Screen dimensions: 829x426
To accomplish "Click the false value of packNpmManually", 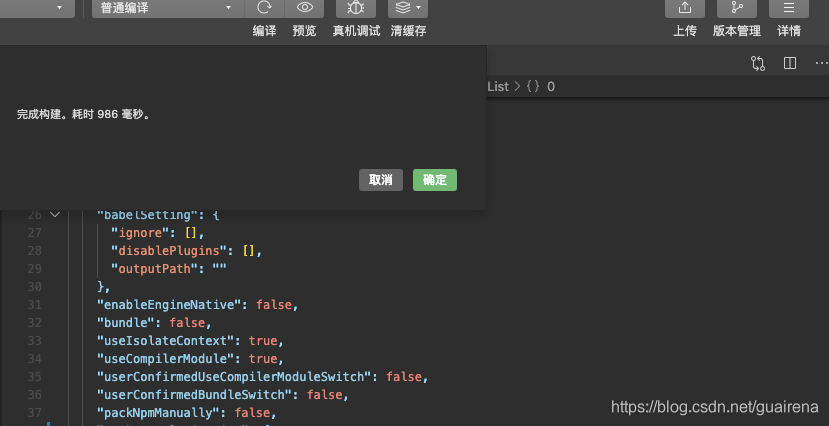I will tap(252, 413).
